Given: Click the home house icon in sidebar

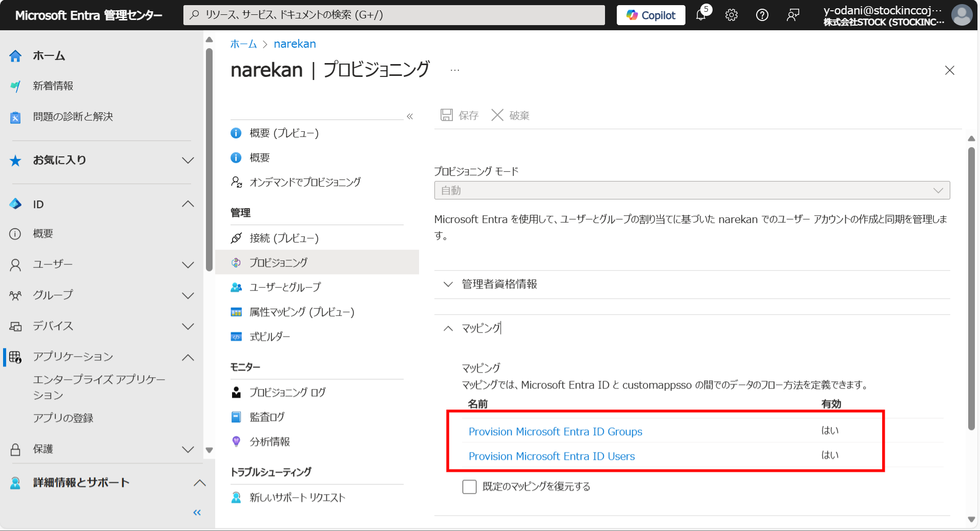Looking at the screenshot, I should pos(15,56).
